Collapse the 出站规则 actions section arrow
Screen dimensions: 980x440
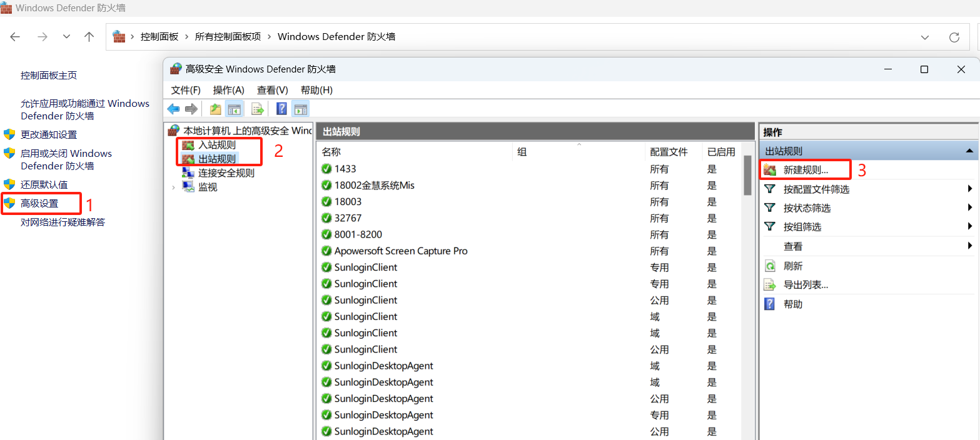coord(969,151)
